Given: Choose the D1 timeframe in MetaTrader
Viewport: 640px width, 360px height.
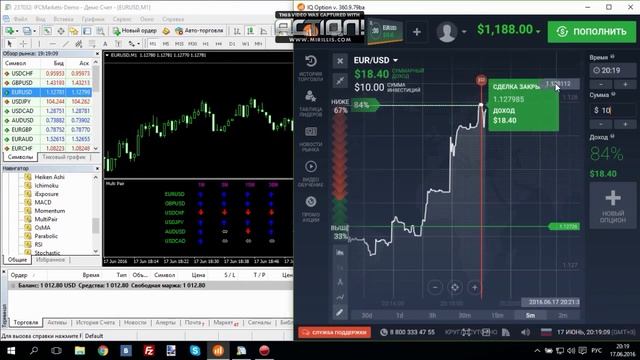Looking at the screenshot, I should coord(232,44).
